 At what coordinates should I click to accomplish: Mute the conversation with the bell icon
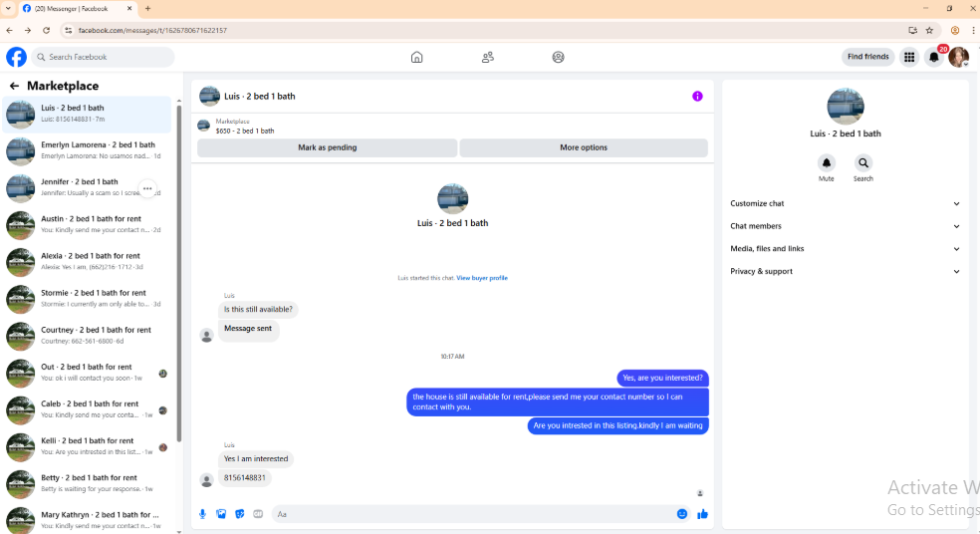(x=827, y=163)
